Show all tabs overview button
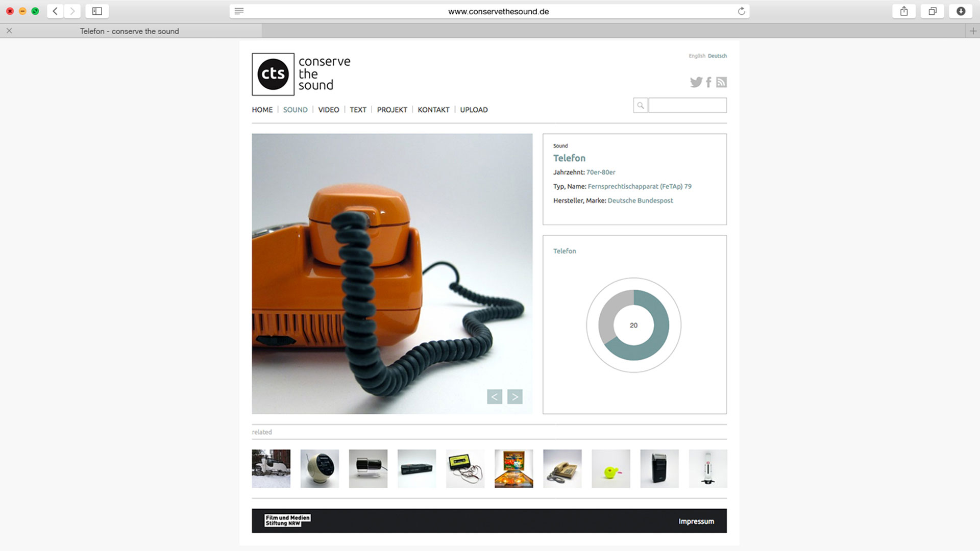Screen dimensions: 980x551 [933, 11]
